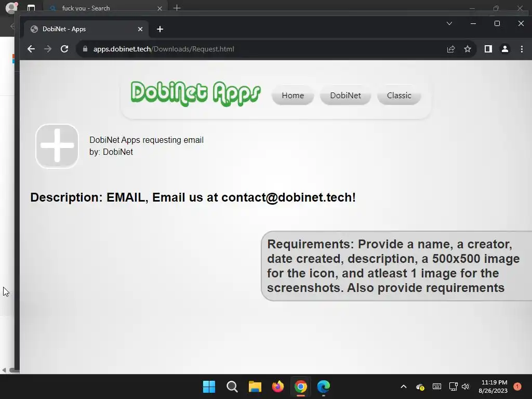Show hidden system tray icons
This screenshot has width=532, height=399.
[x=403, y=387]
